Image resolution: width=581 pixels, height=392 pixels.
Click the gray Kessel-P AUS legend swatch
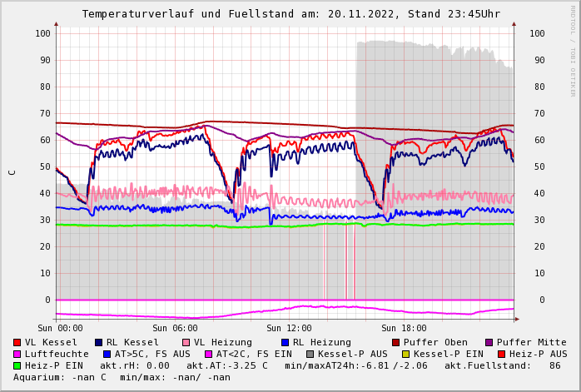[310, 354]
